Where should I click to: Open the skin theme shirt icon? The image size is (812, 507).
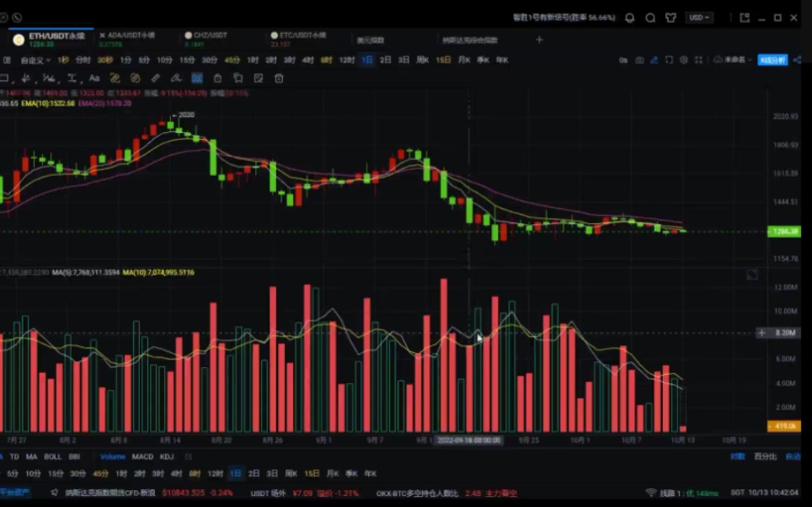coord(670,18)
